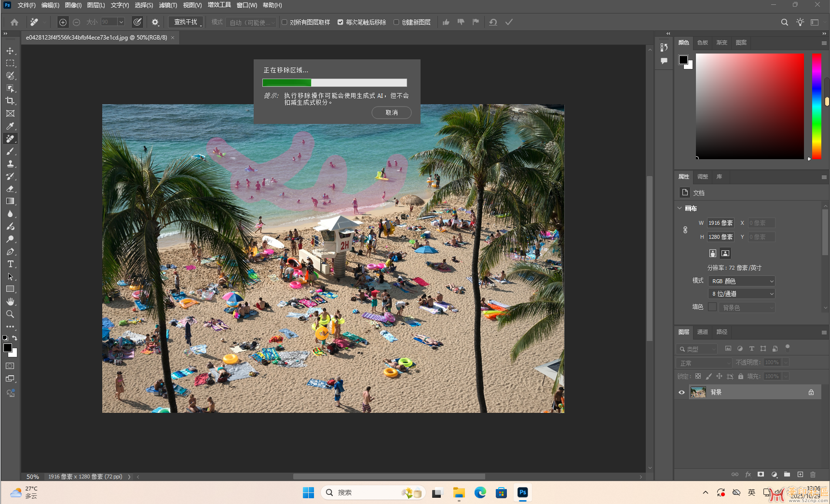
Task: Open the Add layer style fx icon
Action: point(748,474)
